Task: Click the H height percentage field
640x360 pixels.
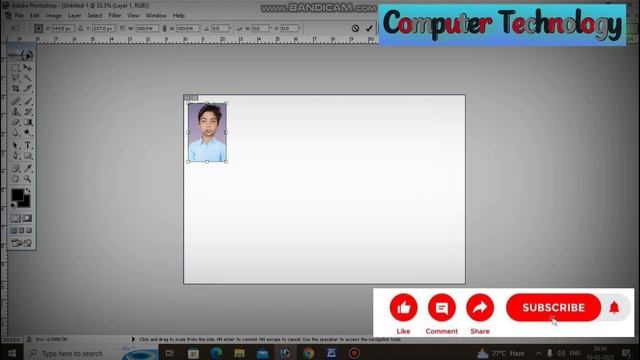Action: 187,28
